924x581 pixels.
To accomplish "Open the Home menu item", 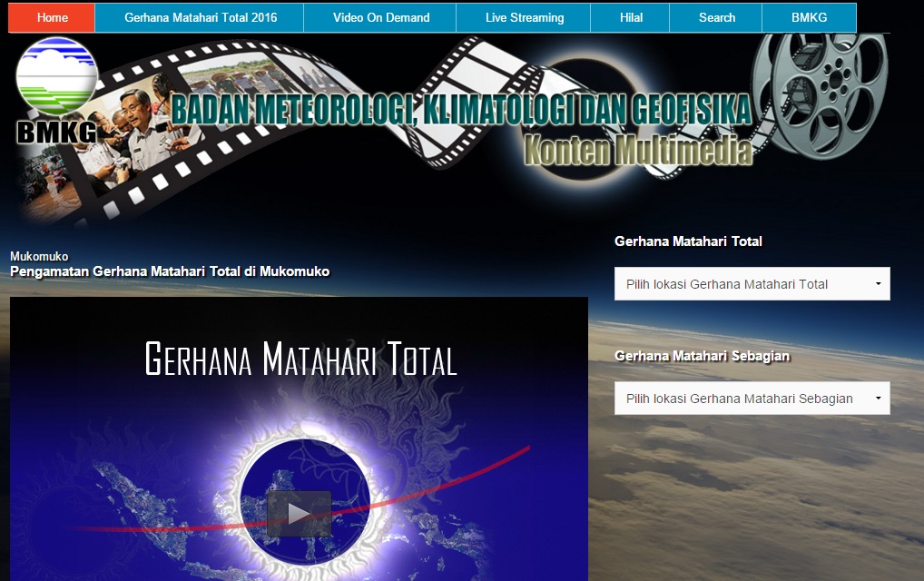I will tap(52, 17).
